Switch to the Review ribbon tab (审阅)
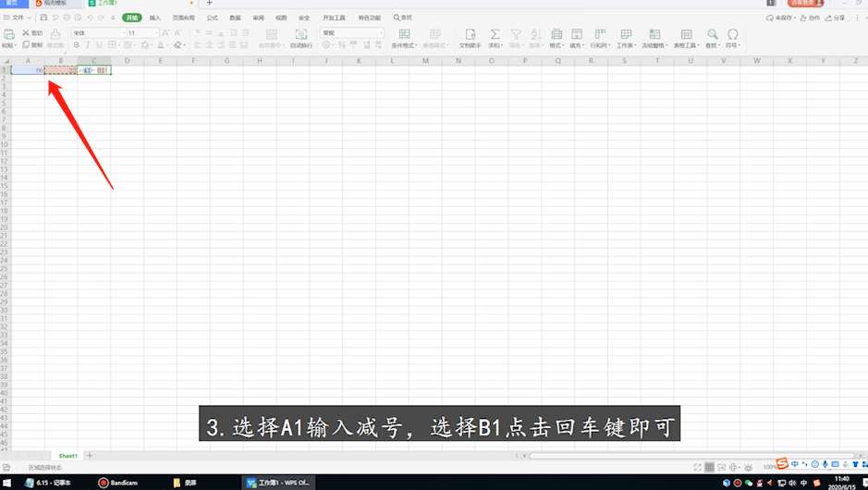Image resolution: width=868 pixels, height=490 pixels. point(259,18)
